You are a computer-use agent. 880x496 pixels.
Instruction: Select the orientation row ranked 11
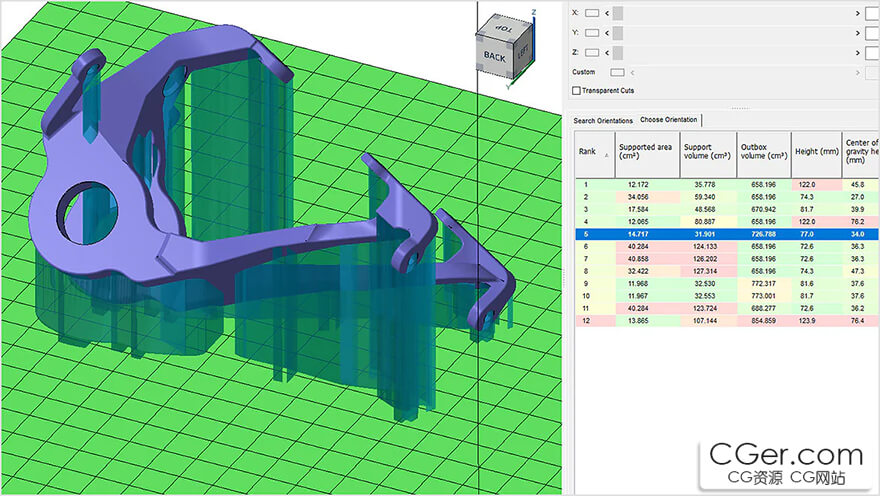727,308
